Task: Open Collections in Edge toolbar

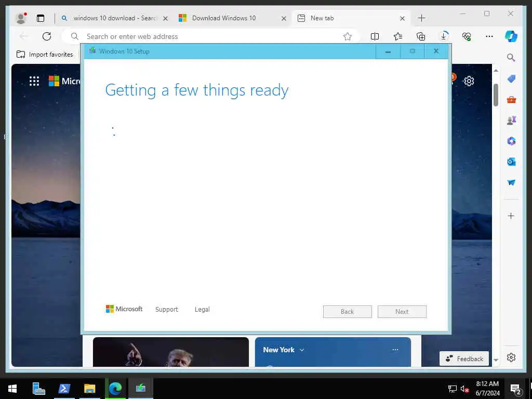Action: point(421,36)
